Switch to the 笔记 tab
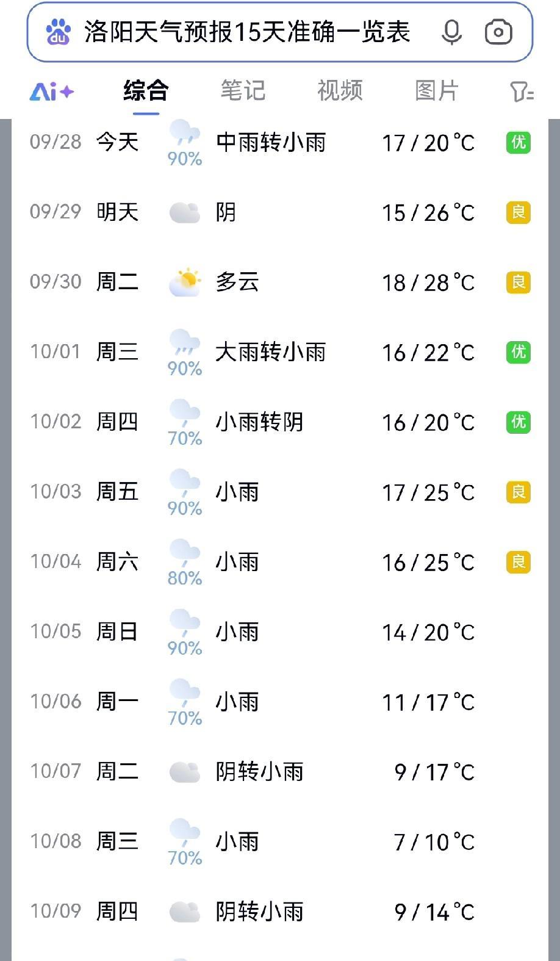This screenshot has width=560, height=961. pyautogui.click(x=243, y=91)
